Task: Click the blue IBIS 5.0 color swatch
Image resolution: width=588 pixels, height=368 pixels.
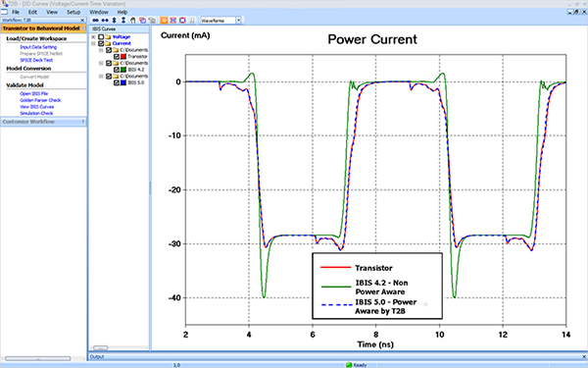Action: (x=123, y=82)
